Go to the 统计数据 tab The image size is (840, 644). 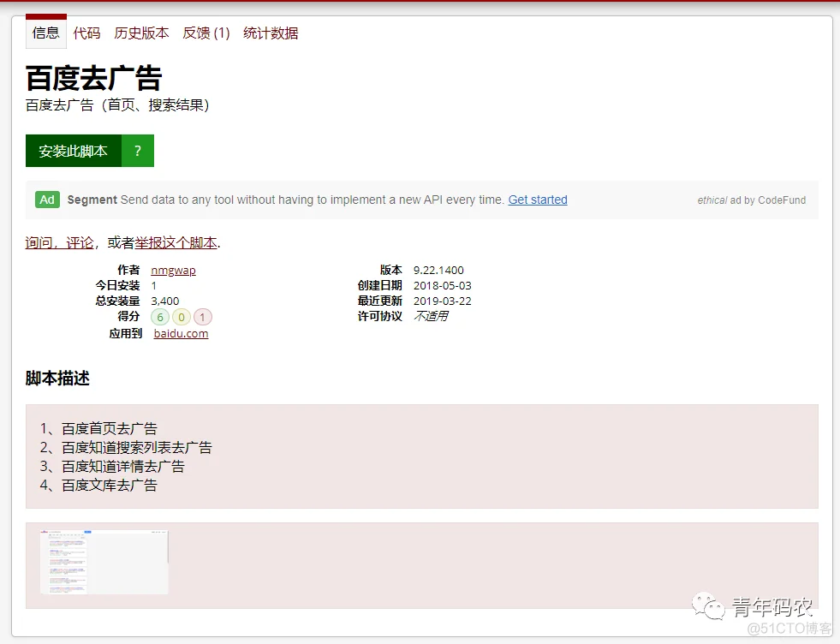click(x=271, y=33)
